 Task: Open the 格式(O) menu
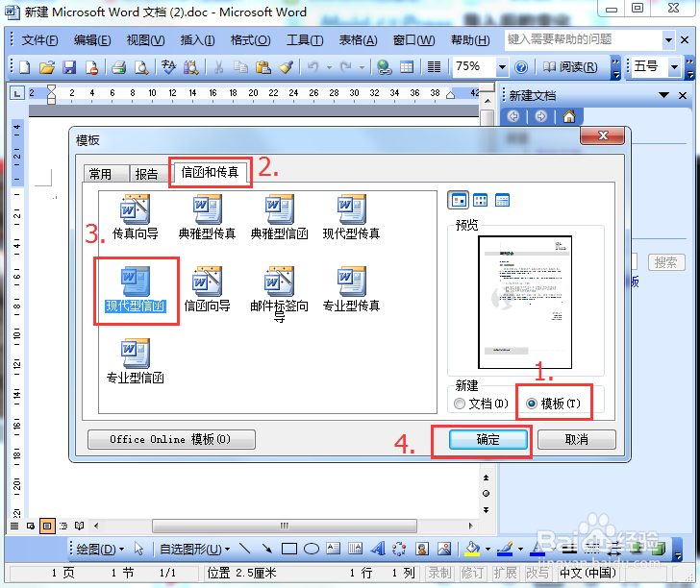(x=250, y=40)
